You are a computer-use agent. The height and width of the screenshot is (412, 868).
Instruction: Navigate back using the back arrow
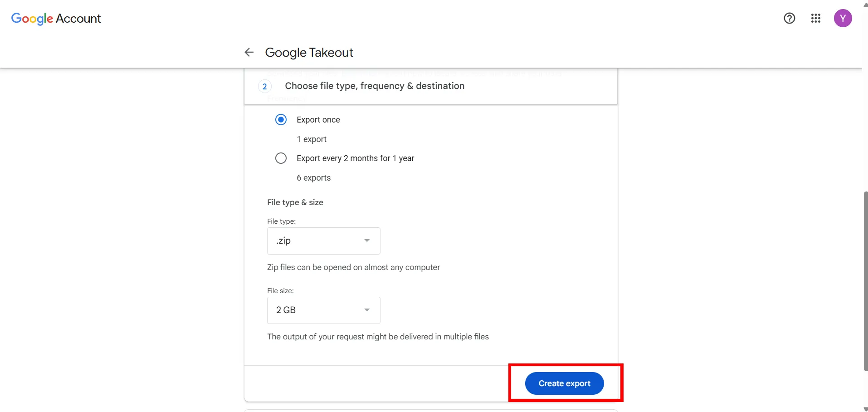click(x=249, y=52)
